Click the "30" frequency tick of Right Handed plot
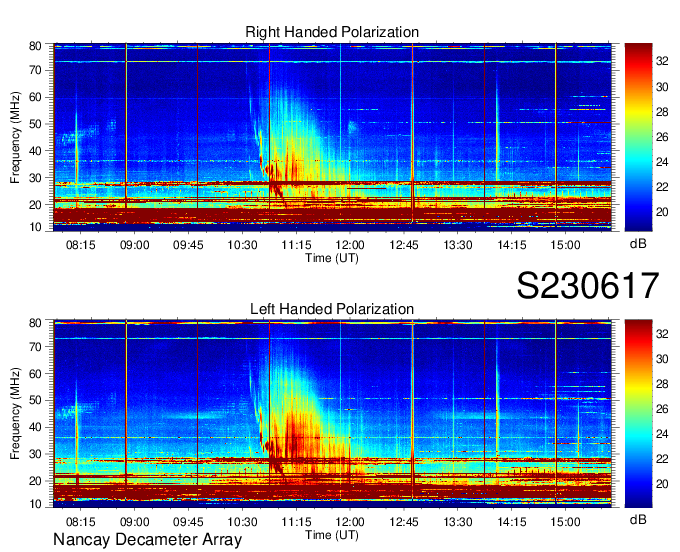680x552 pixels. pyautogui.click(x=36, y=178)
